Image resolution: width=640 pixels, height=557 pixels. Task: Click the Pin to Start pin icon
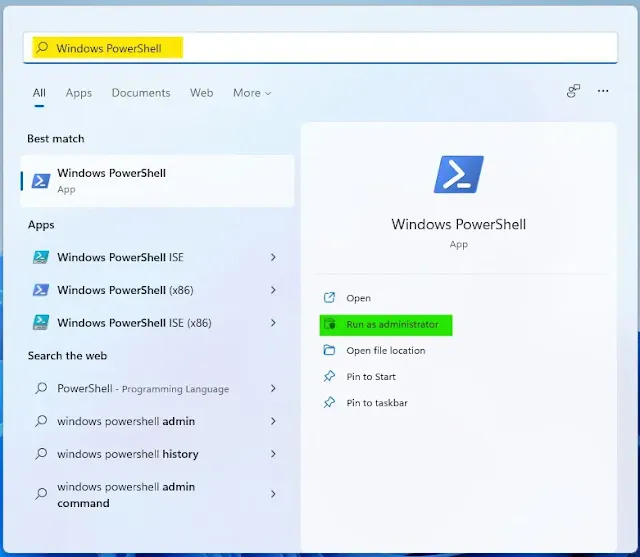pos(329,376)
